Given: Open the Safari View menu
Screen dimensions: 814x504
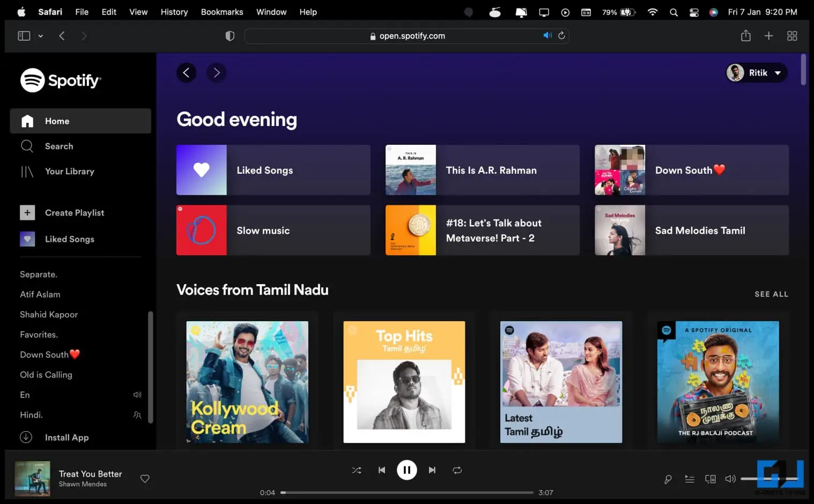Looking at the screenshot, I should point(138,12).
